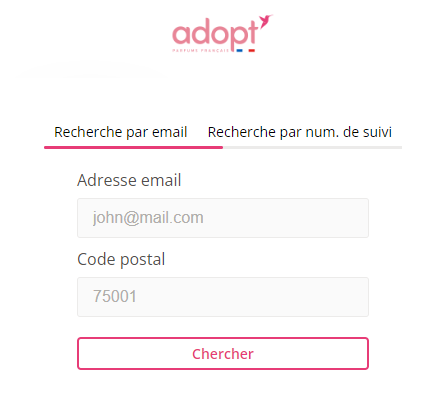Click the right end of email input box
Screen dimensions: 430x404
(x=362, y=218)
